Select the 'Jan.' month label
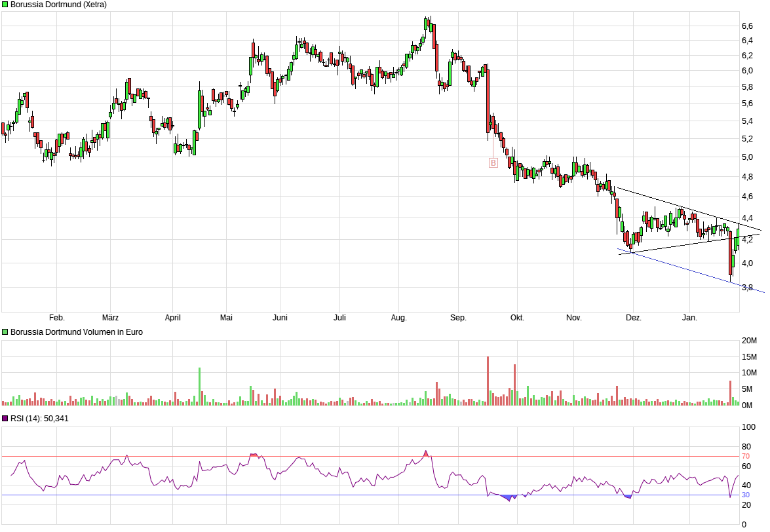Screen dimensions: 770x532 pos(689,318)
